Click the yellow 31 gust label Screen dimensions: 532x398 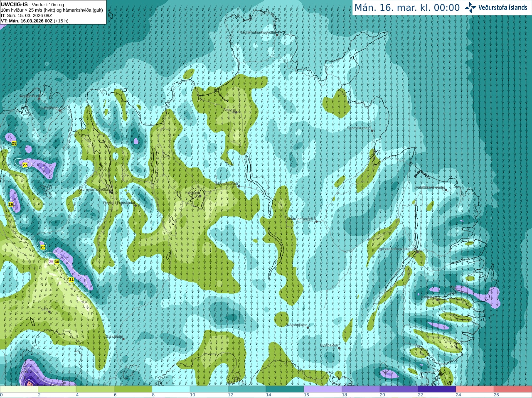[71, 280]
